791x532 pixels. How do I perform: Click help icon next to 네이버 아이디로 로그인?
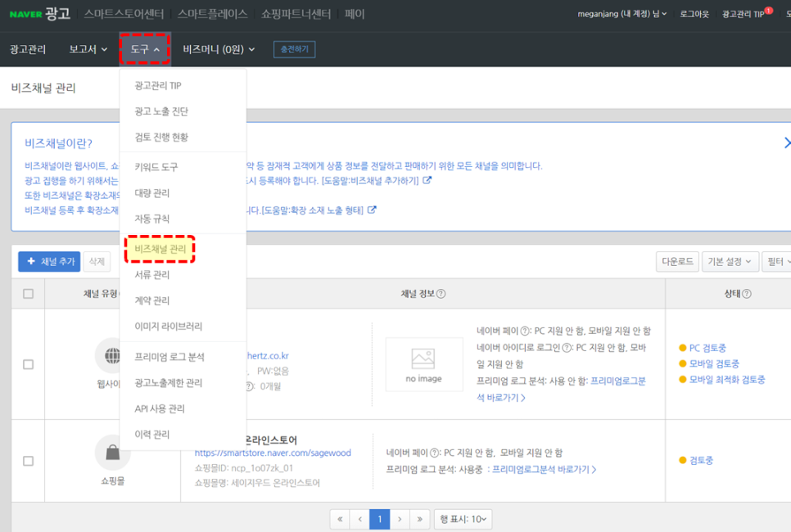[x=567, y=348]
